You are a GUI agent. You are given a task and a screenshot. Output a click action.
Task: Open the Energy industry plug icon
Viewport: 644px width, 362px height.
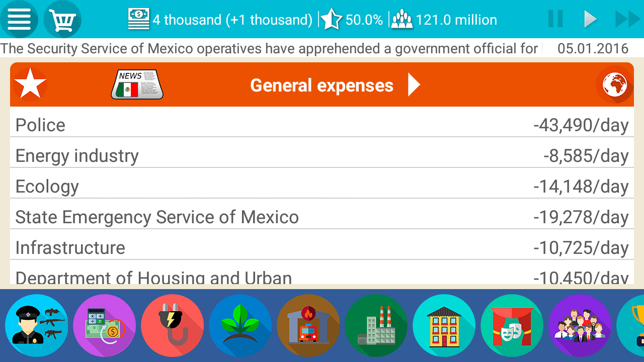[x=172, y=325]
